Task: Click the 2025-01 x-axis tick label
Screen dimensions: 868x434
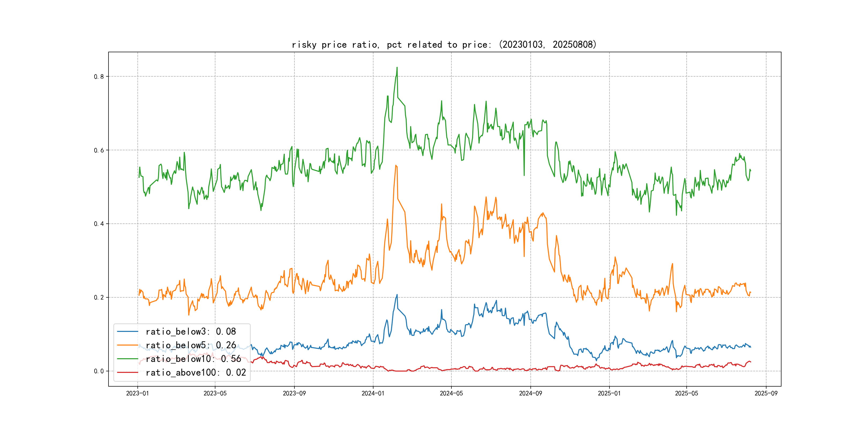Action: [609, 393]
